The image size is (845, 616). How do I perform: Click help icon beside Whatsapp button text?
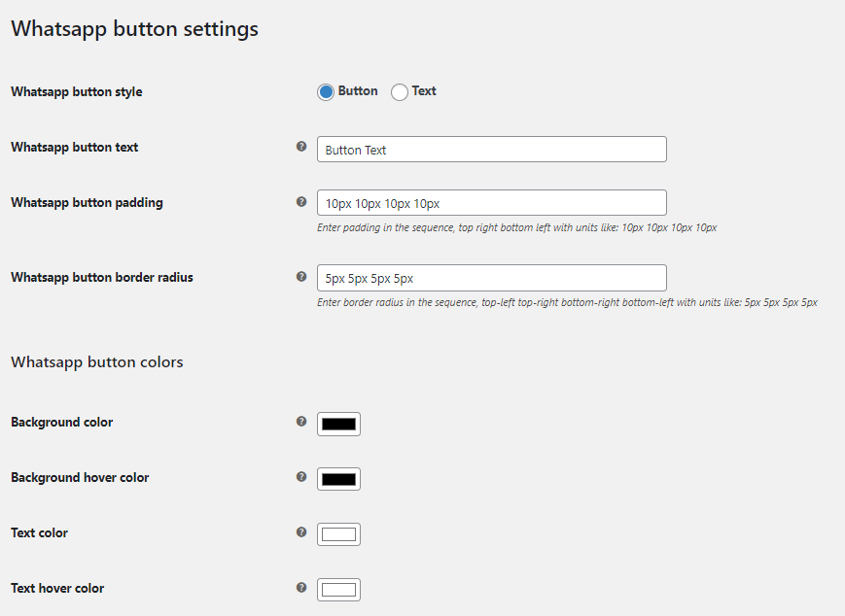pyautogui.click(x=301, y=147)
